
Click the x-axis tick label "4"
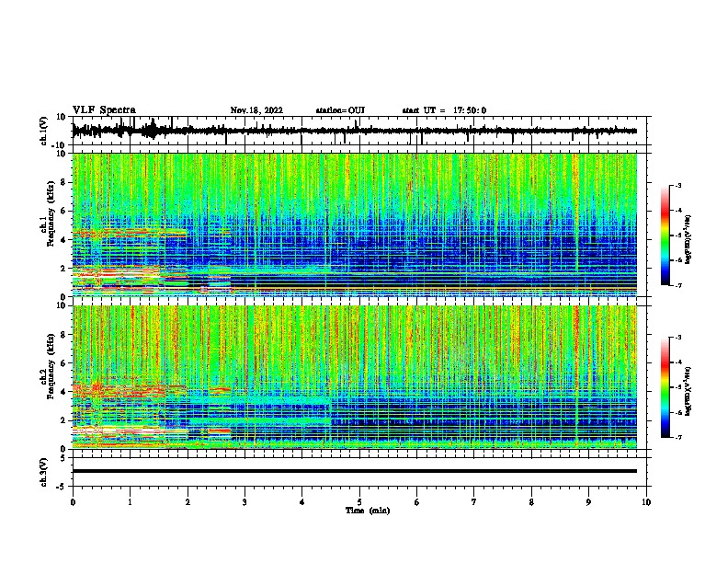pyautogui.click(x=302, y=502)
